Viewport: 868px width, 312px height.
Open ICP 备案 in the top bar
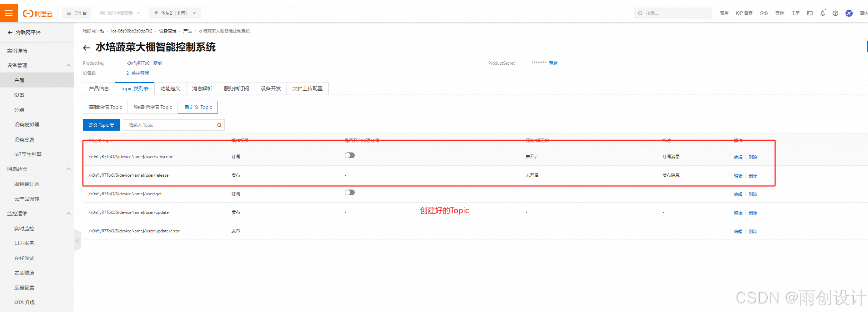pyautogui.click(x=744, y=13)
